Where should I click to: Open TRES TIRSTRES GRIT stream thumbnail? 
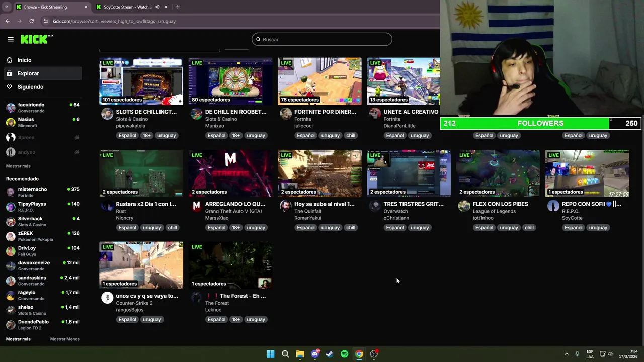409,173
